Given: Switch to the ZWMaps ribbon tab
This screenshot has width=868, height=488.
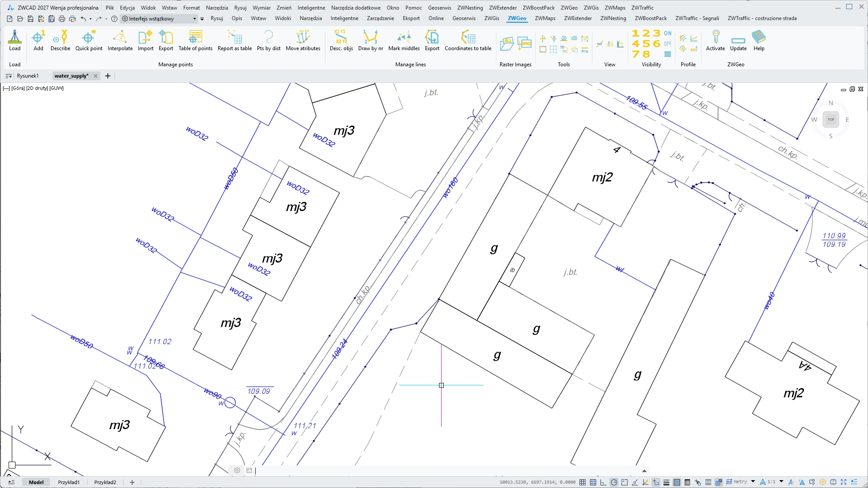Looking at the screenshot, I should [545, 18].
